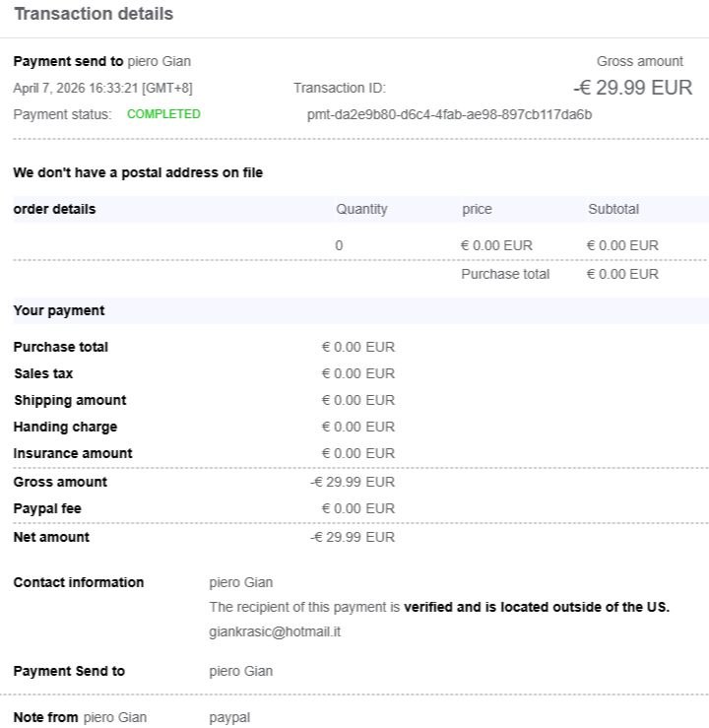The image size is (709, 728).
Task: Click the Subtotal column header
Action: [x=612, y=209]
